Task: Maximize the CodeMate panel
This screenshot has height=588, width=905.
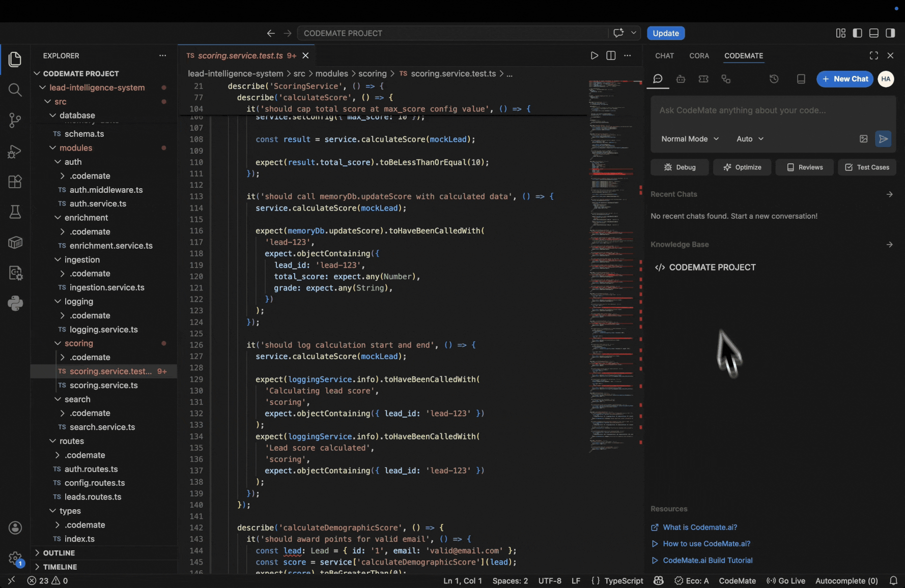Action: point(873,55)
